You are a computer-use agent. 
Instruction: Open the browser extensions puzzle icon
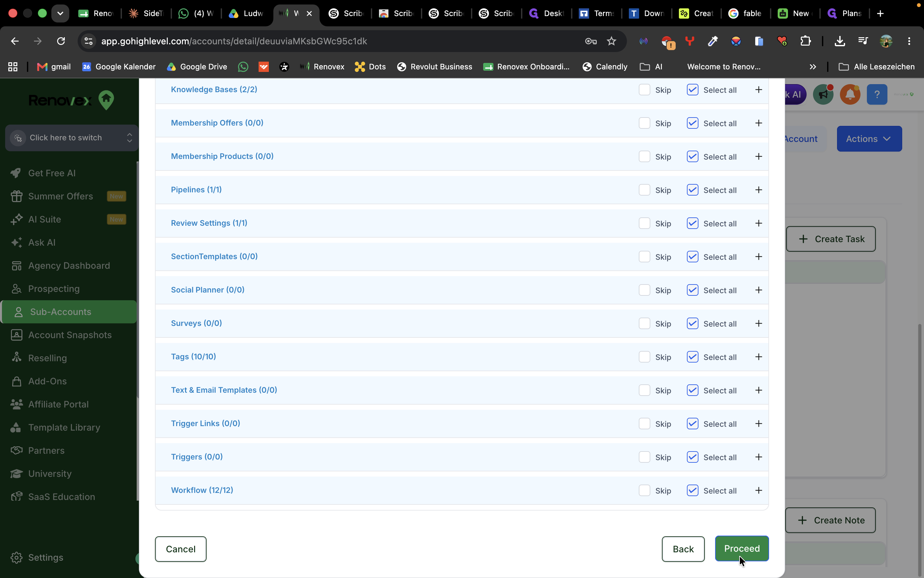[805, 41]
